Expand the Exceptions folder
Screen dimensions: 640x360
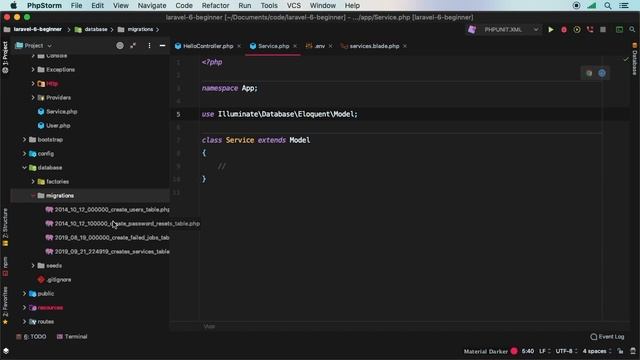click(33, 70)
